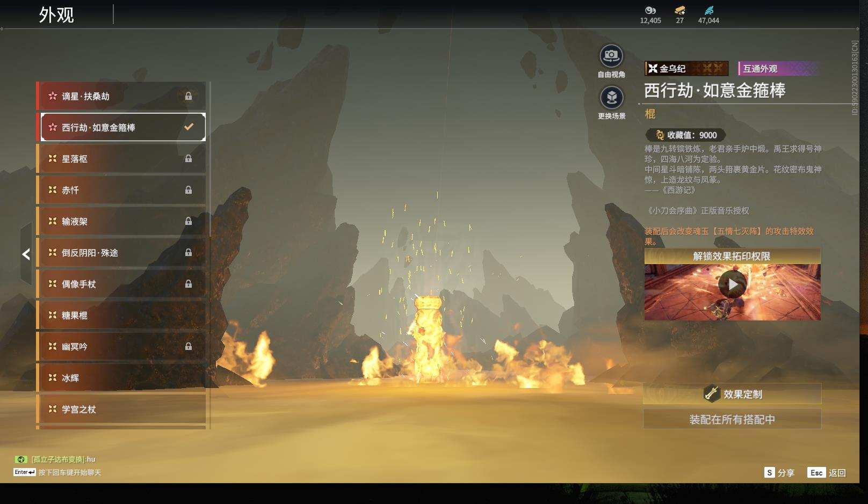
Task: Click 装配在所有搭配中 button
Action: coord(732,419)
